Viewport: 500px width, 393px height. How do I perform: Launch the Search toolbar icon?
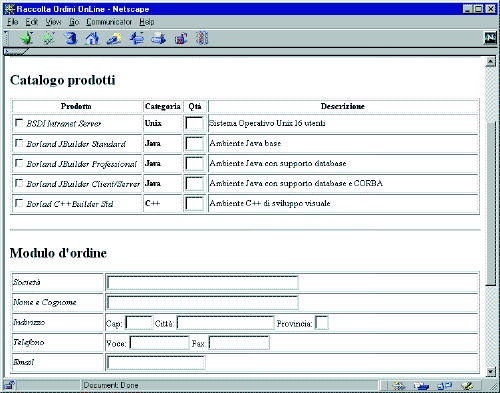click(x=114, y=38)
